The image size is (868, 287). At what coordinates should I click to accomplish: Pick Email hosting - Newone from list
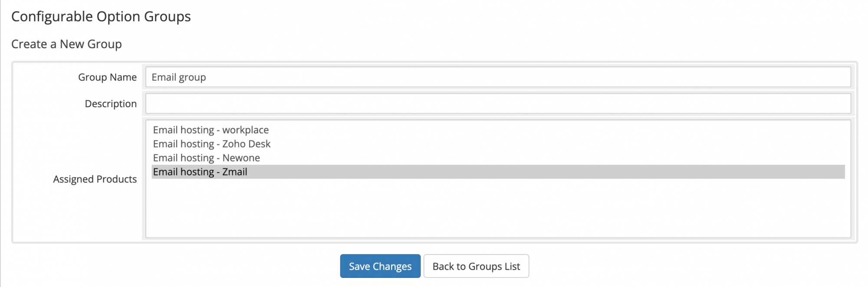pos(207,158)
